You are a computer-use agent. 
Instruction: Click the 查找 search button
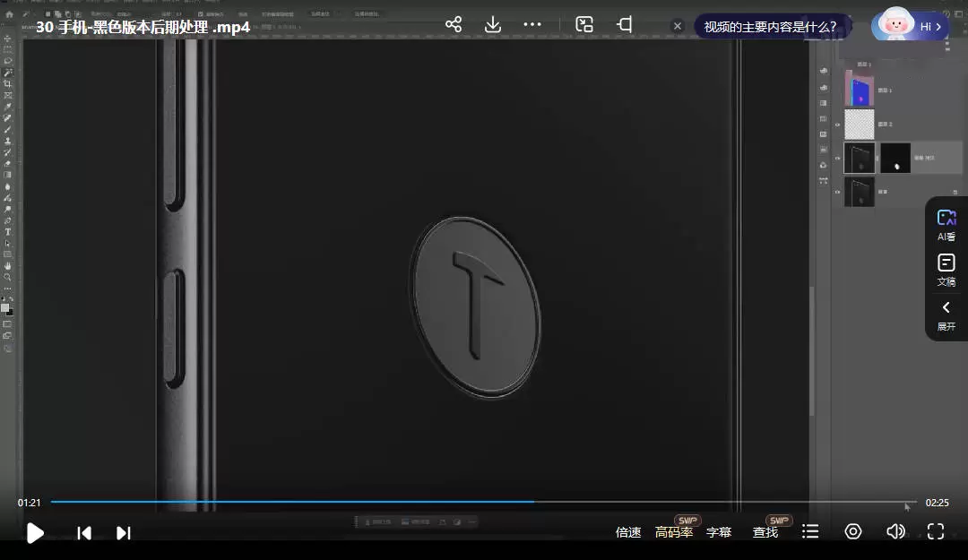765,532
